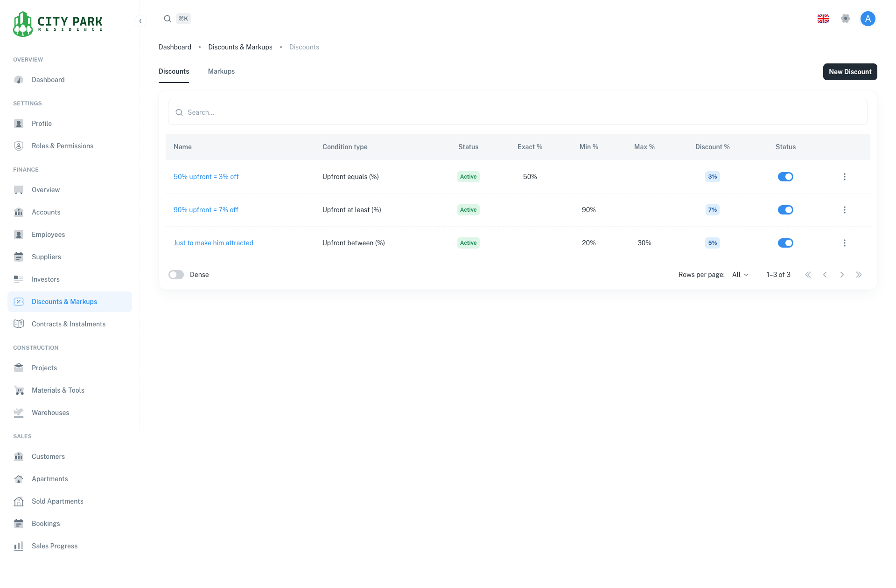Click the New Discount button
Screen dimensions: 896x588
coord(850,72)
